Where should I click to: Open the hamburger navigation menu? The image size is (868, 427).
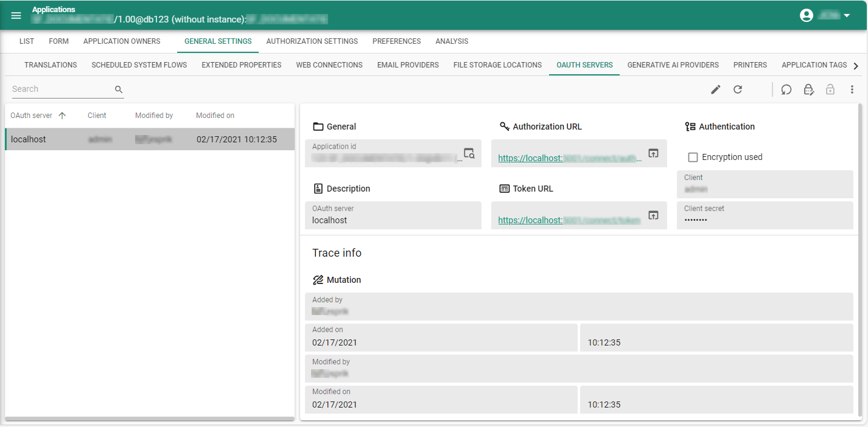16,15
